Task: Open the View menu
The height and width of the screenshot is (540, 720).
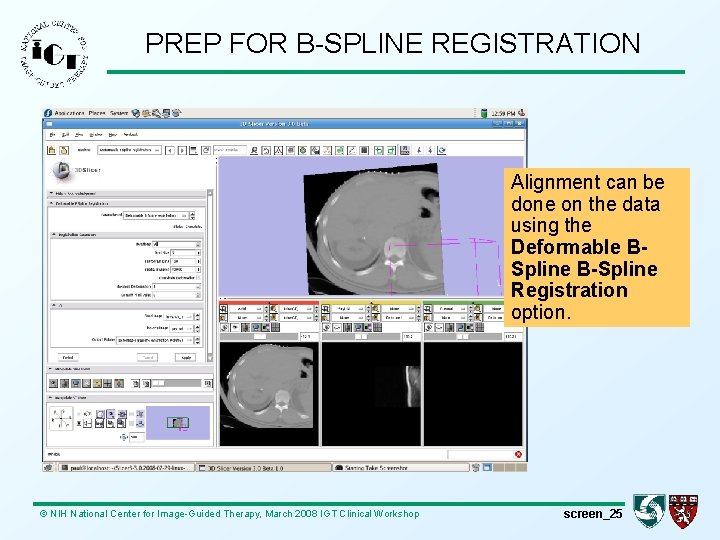Action: point(79,135)
